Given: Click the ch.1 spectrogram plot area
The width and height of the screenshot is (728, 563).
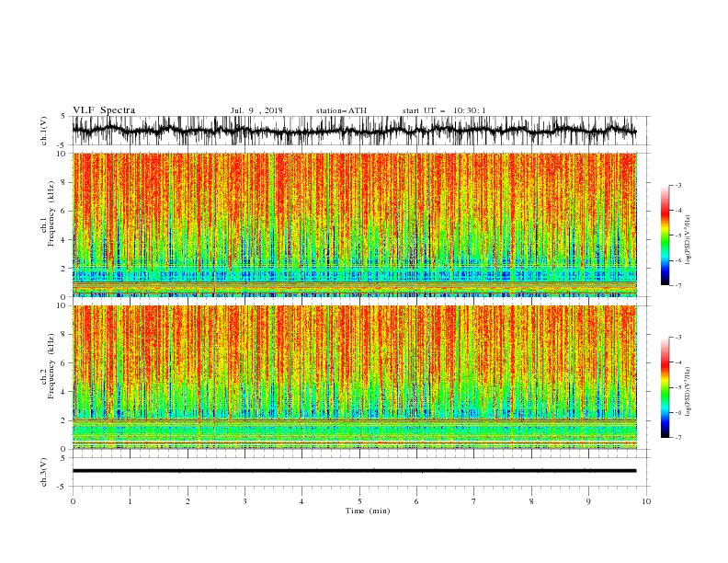Looking at the screenshot, I should click(355, 224).
